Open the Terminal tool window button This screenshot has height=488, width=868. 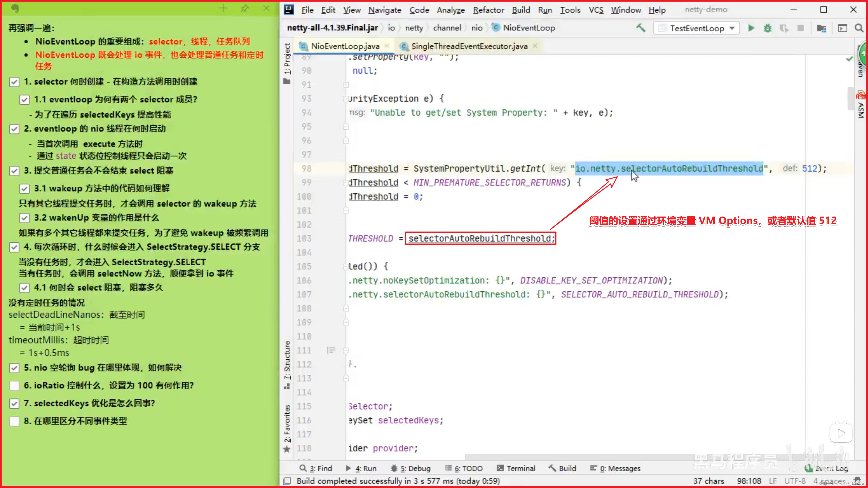tap(516, 468)
